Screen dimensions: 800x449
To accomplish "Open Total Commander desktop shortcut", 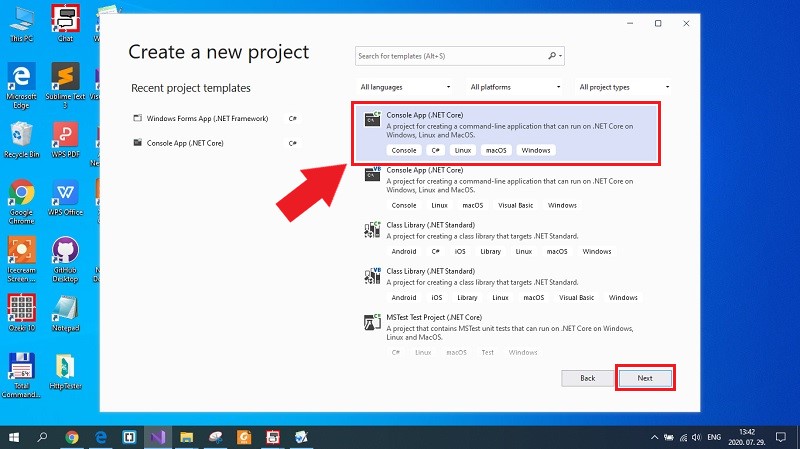I will click(21, 376).
